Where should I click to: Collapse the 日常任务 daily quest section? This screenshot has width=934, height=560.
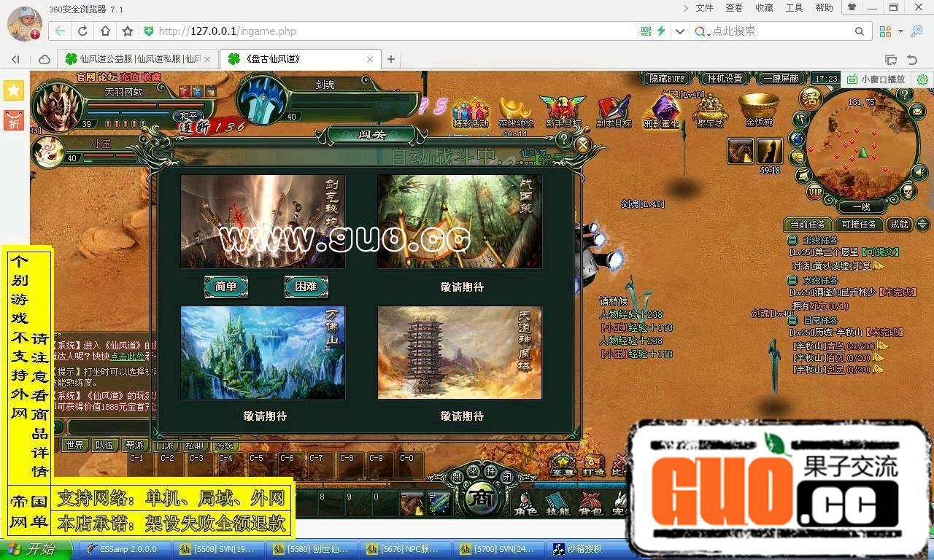click(x=792, y=320)
